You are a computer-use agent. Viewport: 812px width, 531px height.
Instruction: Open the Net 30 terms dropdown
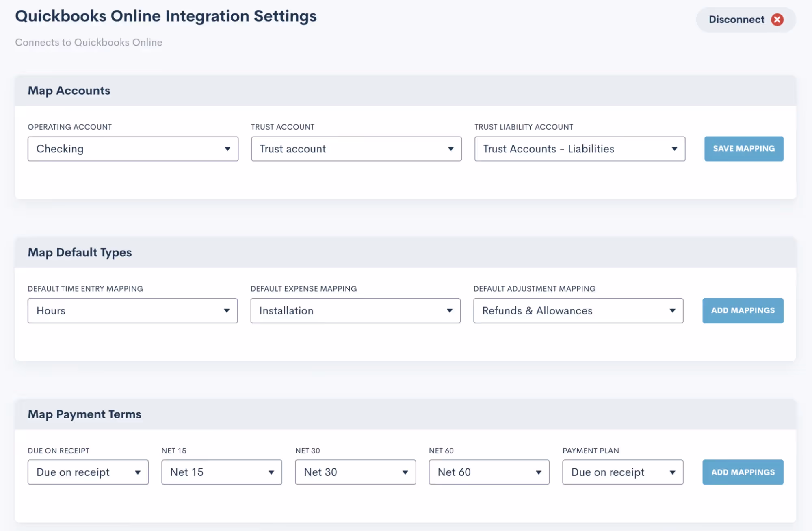(x=355, y=472)
